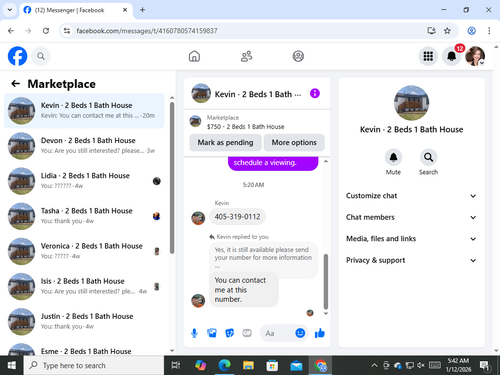Image resolution: width=500 pixels, height=375 pixels.
Task: Expand Media, files and links section
Action: point(411,239)
